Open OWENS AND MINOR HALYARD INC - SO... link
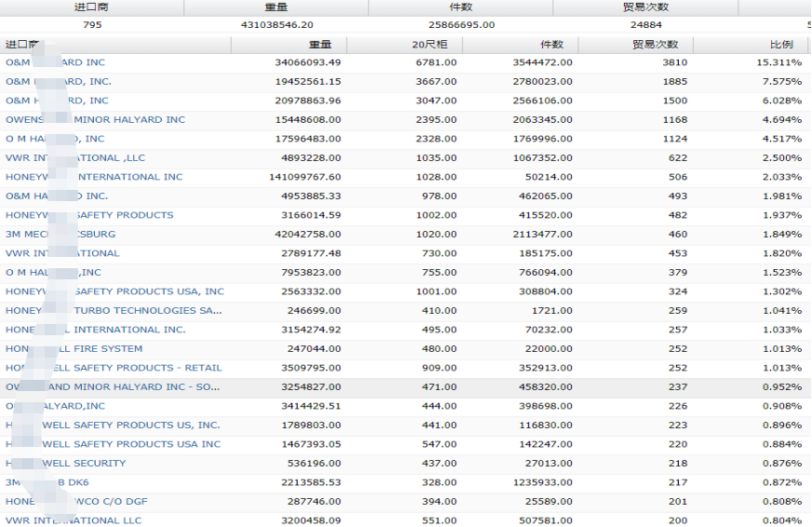Viewport: 812px width, 527px height. (113, 387)
